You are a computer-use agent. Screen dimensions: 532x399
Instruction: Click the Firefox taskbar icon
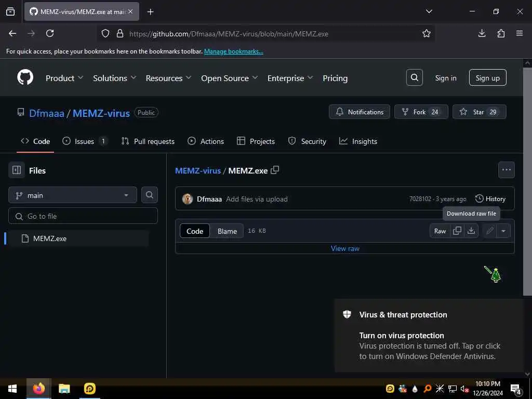(38, 389)
